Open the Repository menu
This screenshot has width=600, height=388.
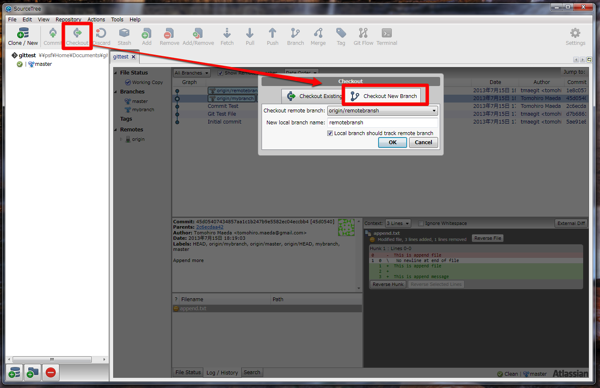pyautogui.click(x=68, y=20)
